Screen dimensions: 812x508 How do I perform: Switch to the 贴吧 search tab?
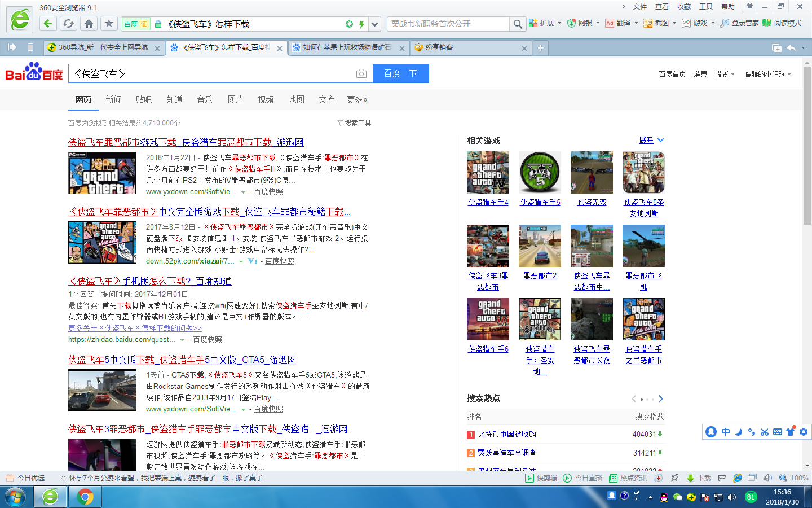144,99
